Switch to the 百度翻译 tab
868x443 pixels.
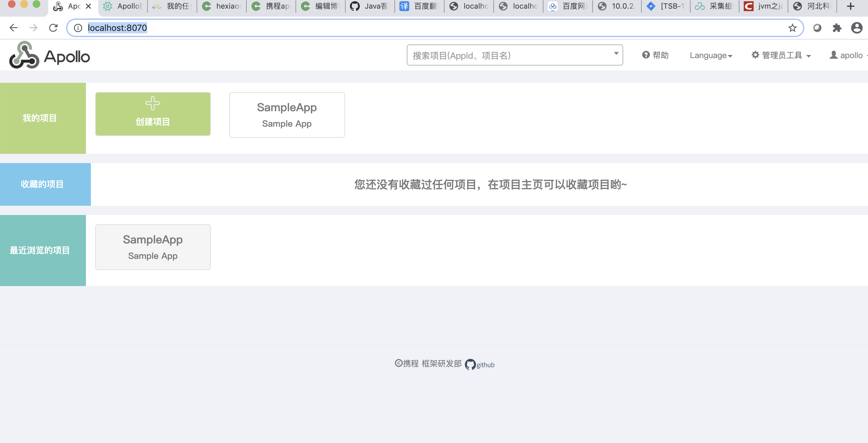pos(419,6)
